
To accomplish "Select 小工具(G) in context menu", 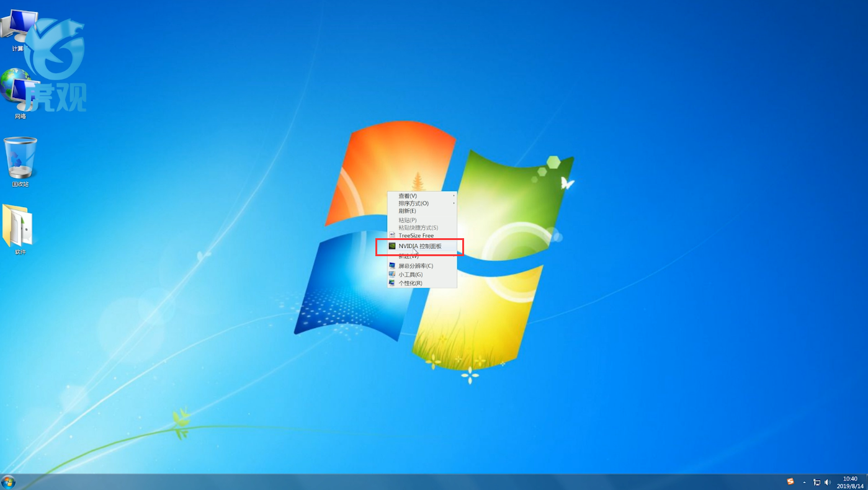I will 422,274.
